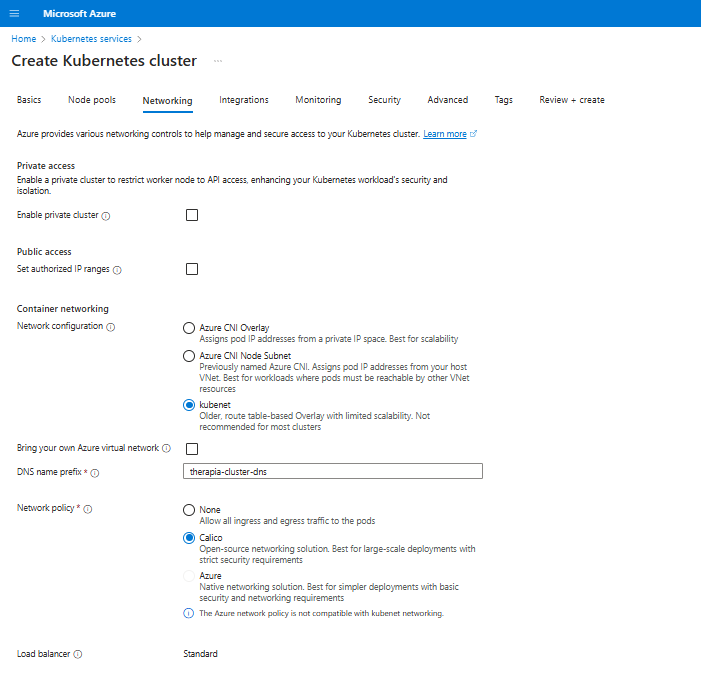701x676 pixels.
Task: Select Calico network policy radio button
Action: (189, 538)
